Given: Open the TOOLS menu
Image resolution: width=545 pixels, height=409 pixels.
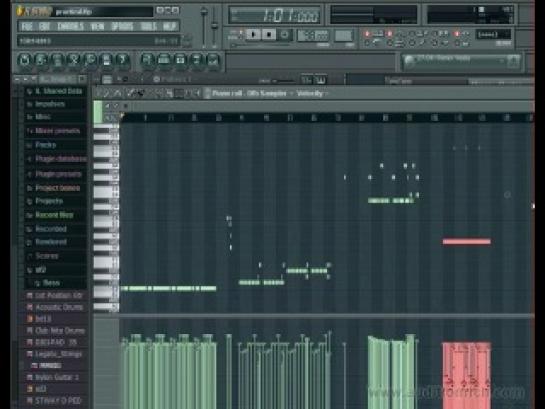Looking at the screenshot, I should [x=149, y=26].
